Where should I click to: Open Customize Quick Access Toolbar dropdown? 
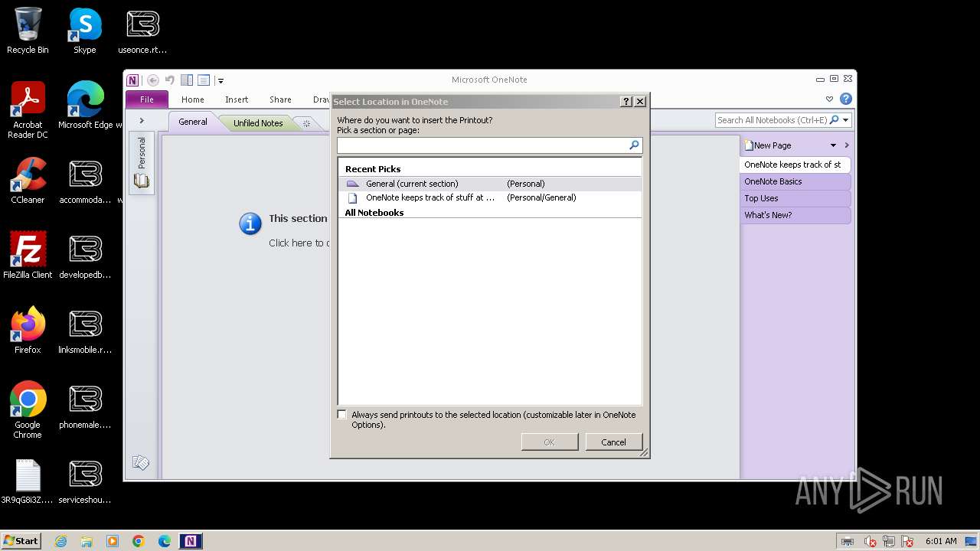click(x=220, y=80)
